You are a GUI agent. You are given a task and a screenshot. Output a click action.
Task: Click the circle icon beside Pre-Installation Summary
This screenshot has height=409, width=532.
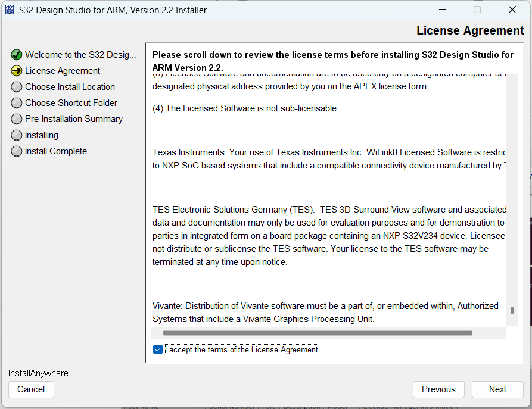pos(17,119)
